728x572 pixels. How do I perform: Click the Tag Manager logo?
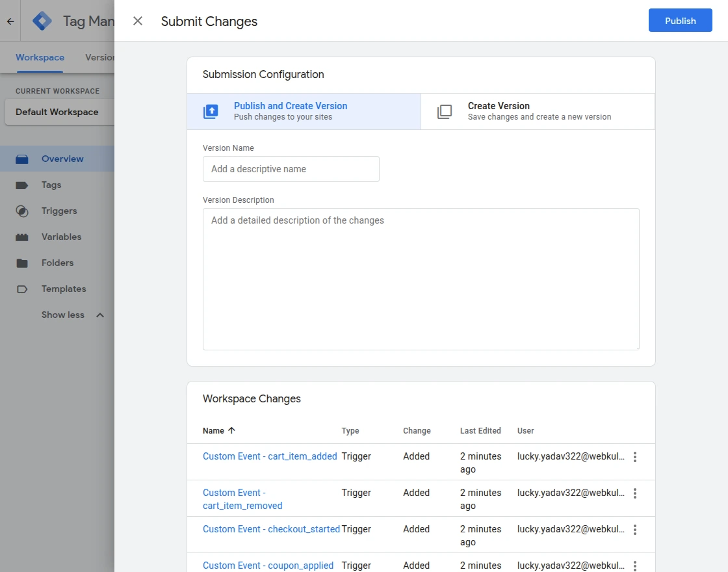[x=42, y=21]
